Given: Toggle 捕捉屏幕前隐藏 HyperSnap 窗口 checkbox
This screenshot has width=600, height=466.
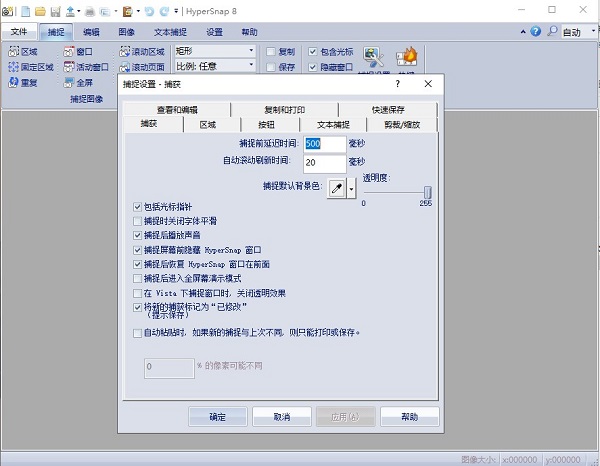Looking at the screenshot, I should [137, 250].
